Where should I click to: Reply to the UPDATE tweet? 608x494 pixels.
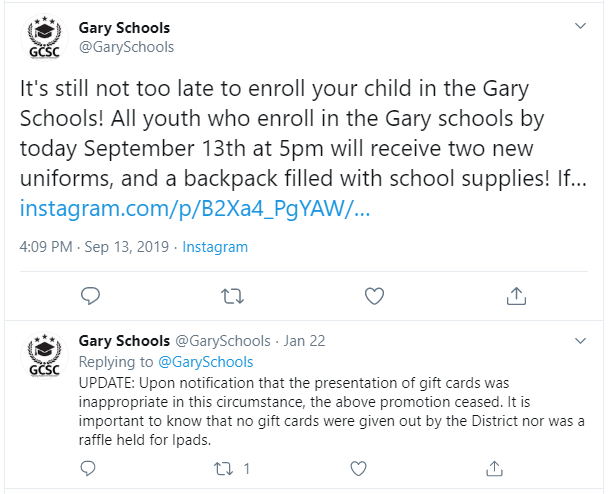click(x=88, y=469)
